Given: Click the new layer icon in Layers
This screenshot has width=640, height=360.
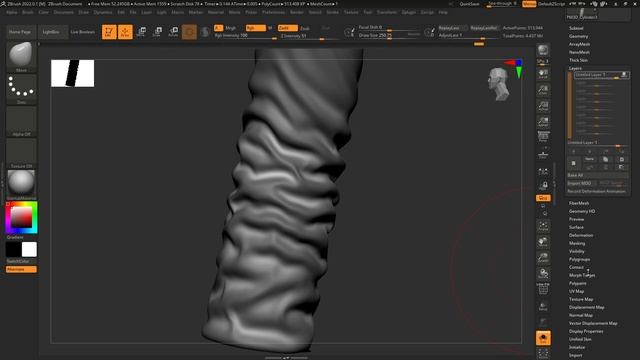Looking at the screenshot, I should click(x=573, y=163).
